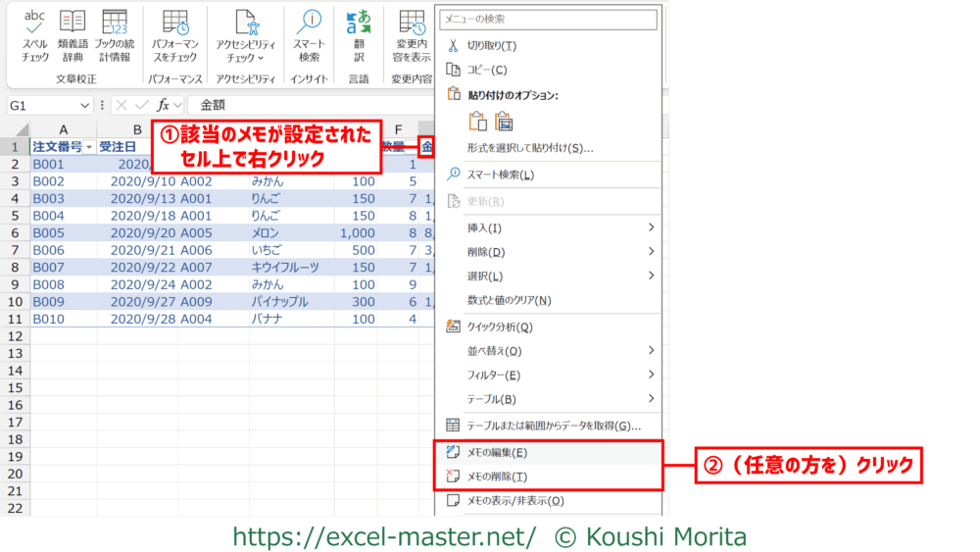Select Delete Note (メモの削除) menu item
Viewport: 980px width, 552px height.
(497, 477)
